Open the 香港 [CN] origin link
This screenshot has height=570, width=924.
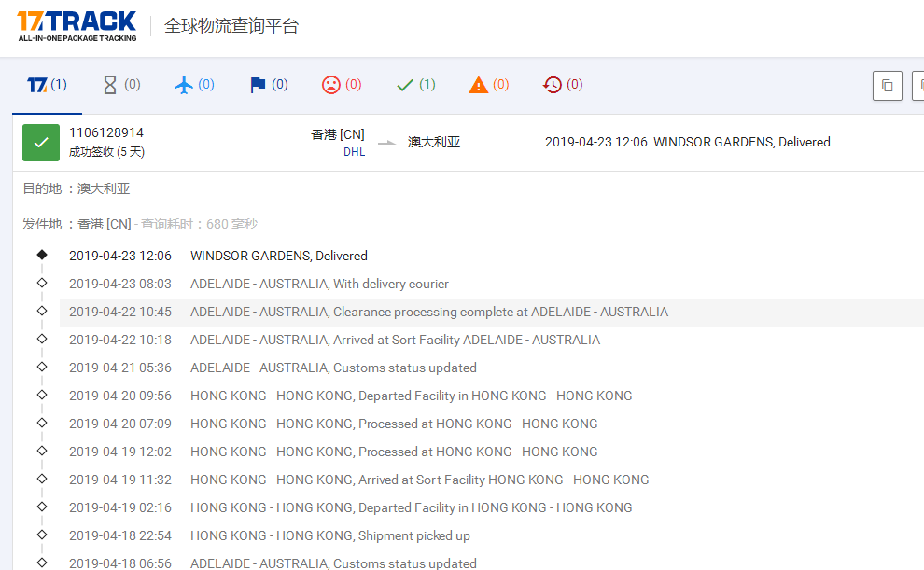(338, 134)
